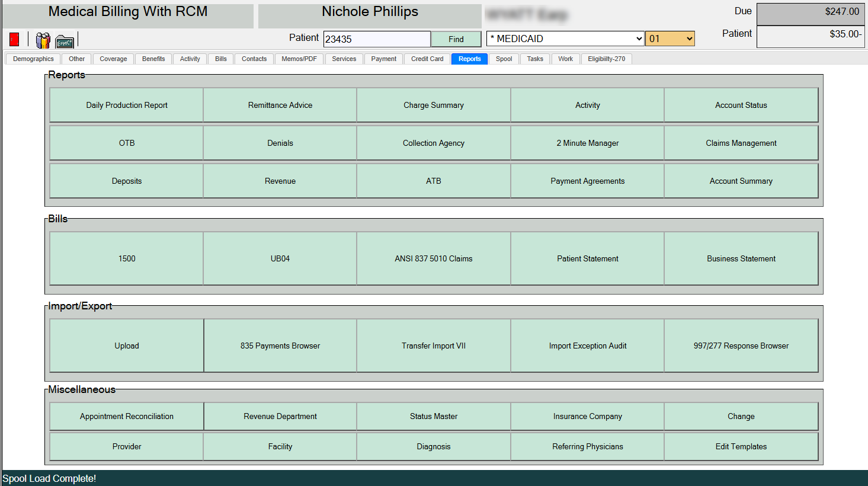This screenshot has width=868, height=486.
Task: Launch the 835 Payments Browser
Action: [x=280, y=346]
